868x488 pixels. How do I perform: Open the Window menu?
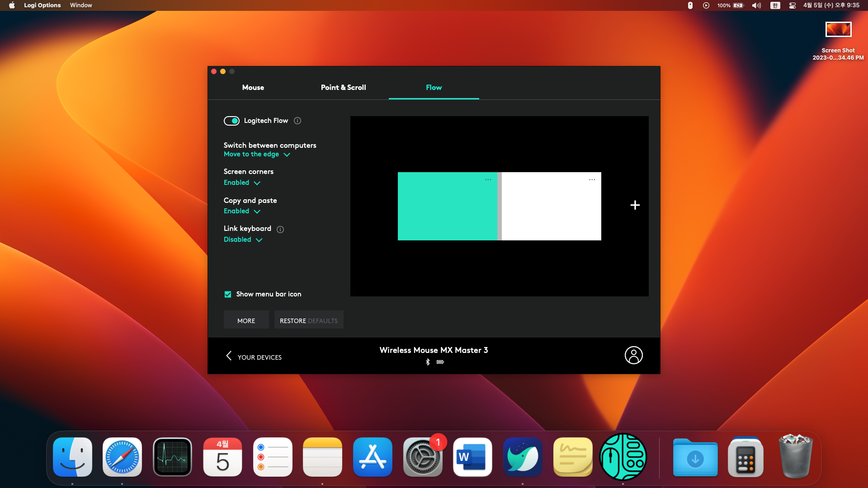(81, 5)
